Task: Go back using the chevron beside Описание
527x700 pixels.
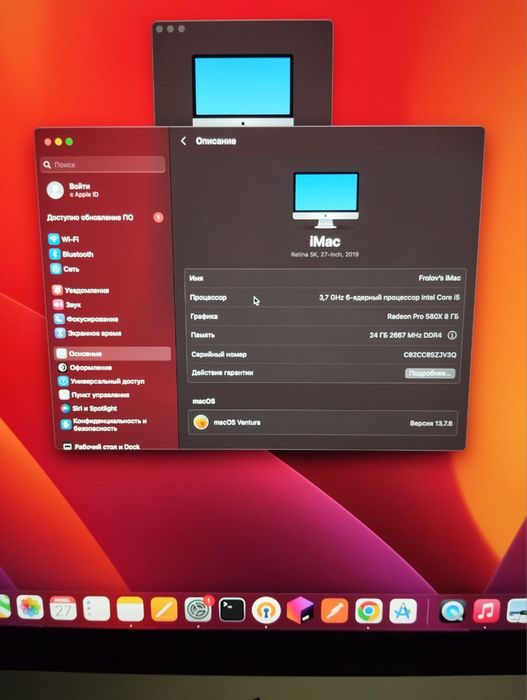Action: click(x=184, y=141)
